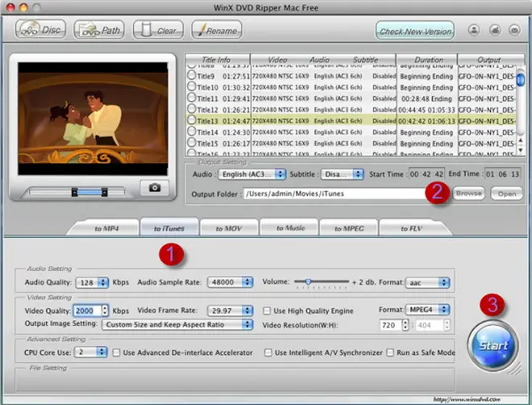Viewport: 532px width, 405px height.
Task: Click the Video Quality stepper arrows
Action: [x=105, y=311]
